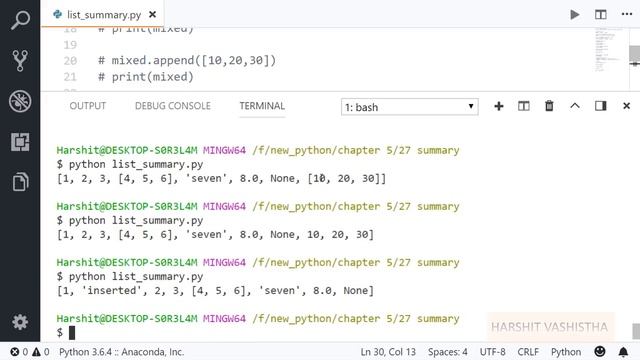
Task: Click the terminal prompt cursor line
Action: [x=66, y=333]
